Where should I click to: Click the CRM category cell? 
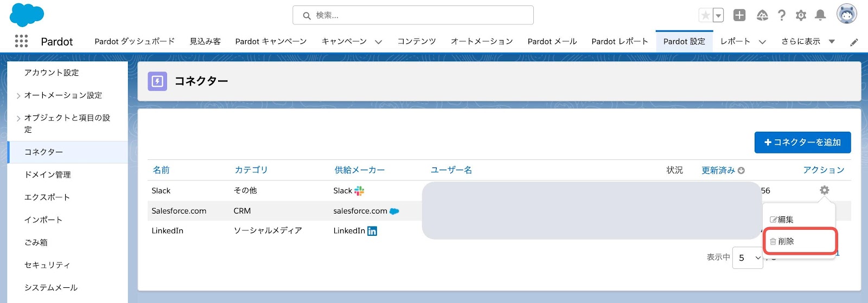[x=242, y=211]
